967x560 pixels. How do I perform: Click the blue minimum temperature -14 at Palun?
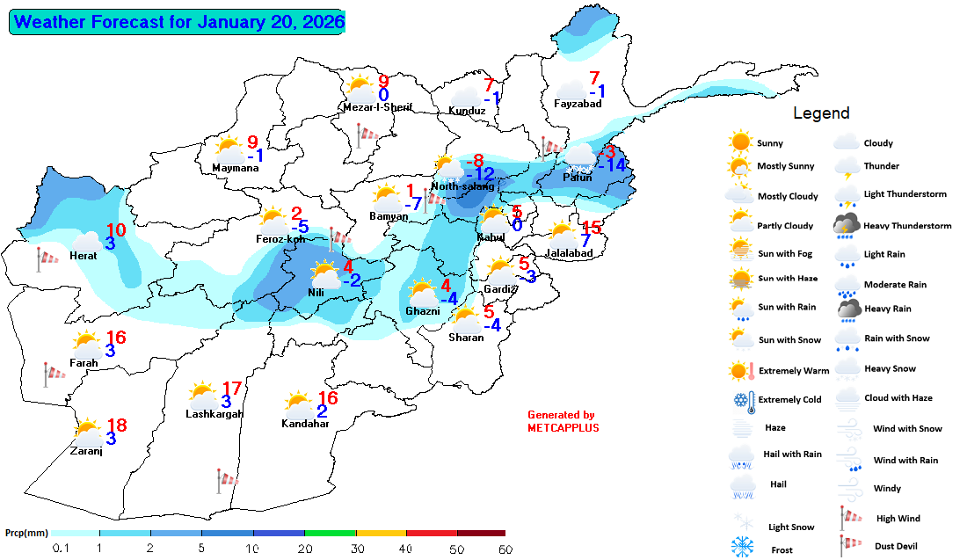coord(611,165)
